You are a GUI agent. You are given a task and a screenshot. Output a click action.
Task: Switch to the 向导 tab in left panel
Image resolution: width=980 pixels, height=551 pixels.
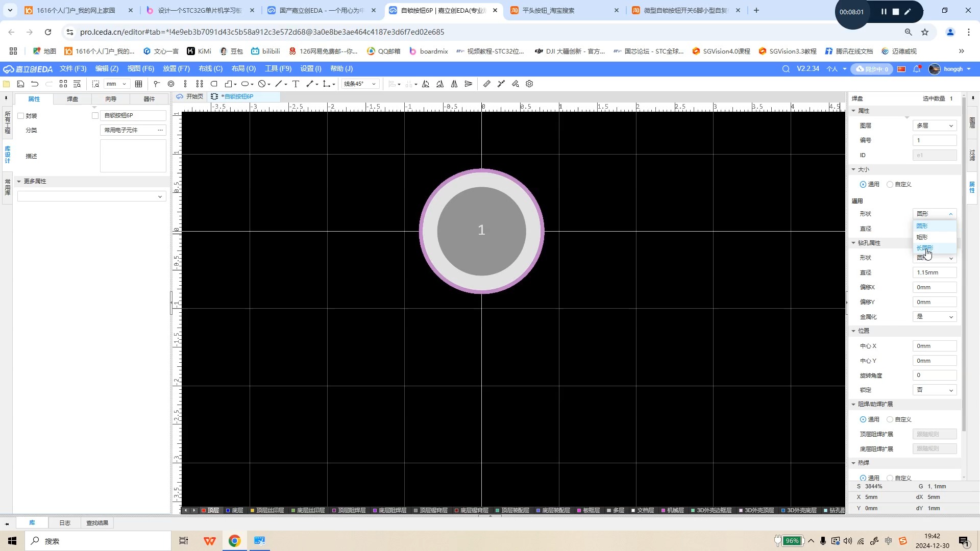click(111, 99)
